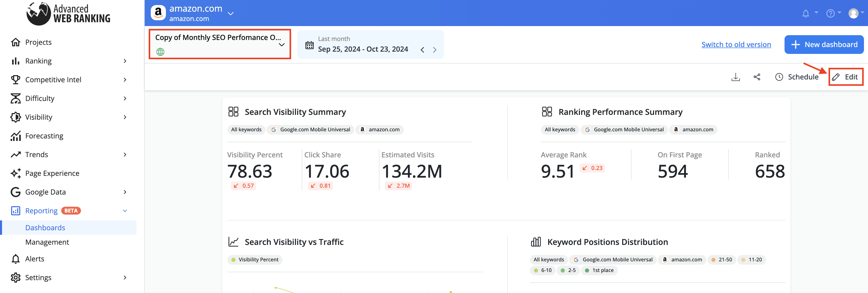
Task: Click the green globe icon under dashboard name
Action: click(x=160, y=52)
